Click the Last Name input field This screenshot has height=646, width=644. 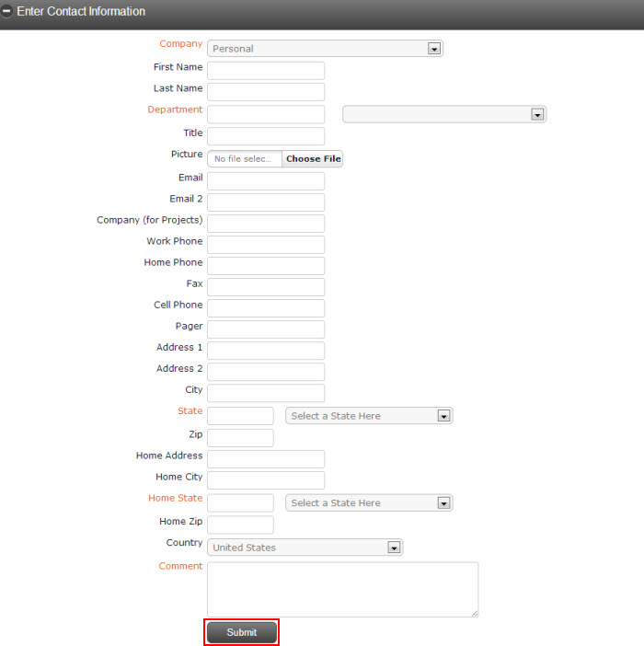(x=266, y=92)
